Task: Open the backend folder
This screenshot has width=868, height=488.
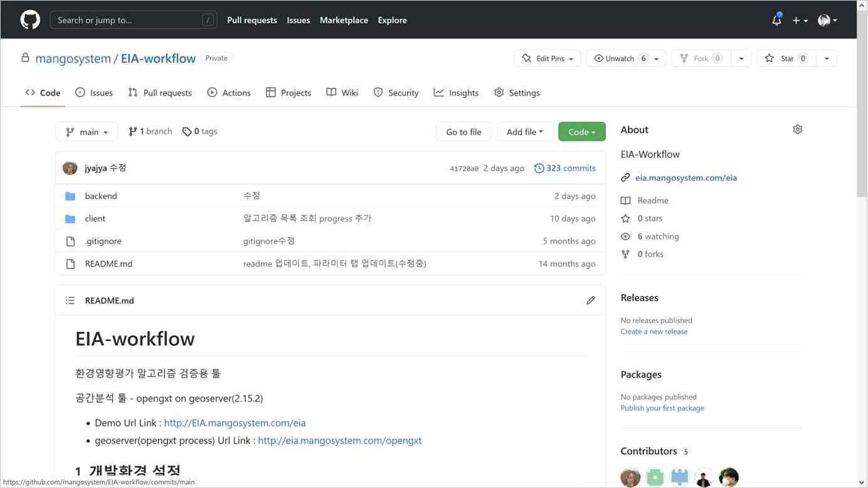Action: click(101, 196)
